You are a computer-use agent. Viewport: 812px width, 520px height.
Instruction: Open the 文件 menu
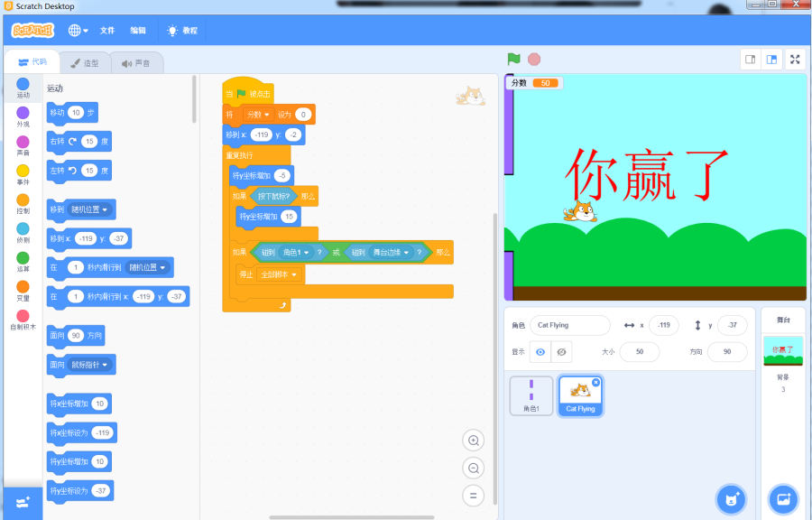(x=107, y=30)
